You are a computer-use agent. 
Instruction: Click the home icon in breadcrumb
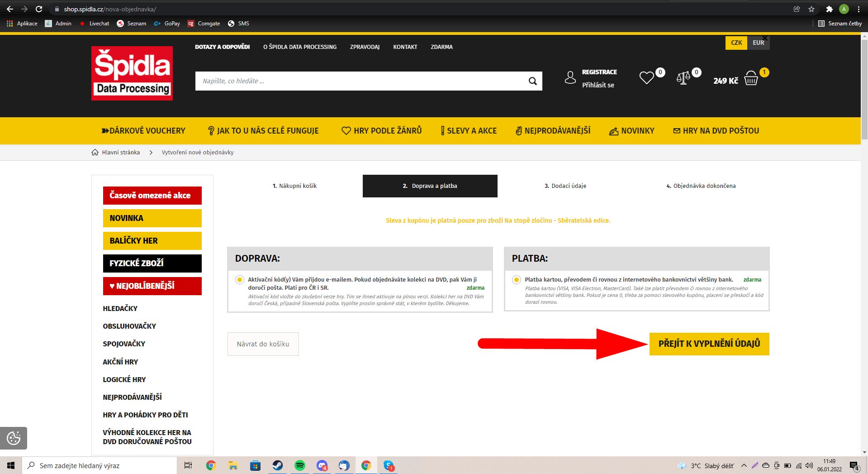pyautogui.click(x=95, y=153)
